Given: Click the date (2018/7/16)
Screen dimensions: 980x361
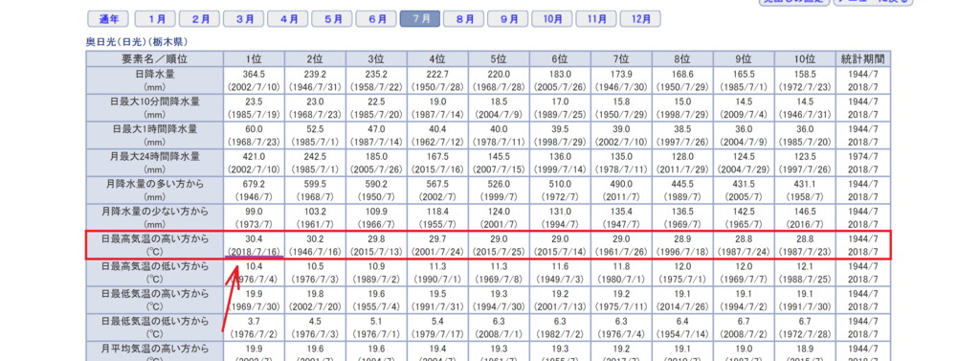Looking at the screenshot, I should coord(254,252).
